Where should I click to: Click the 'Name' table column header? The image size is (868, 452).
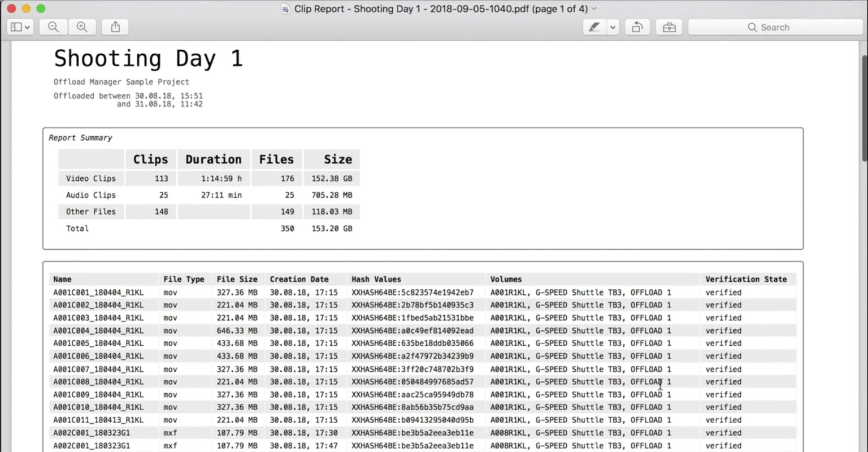(62, 279)
